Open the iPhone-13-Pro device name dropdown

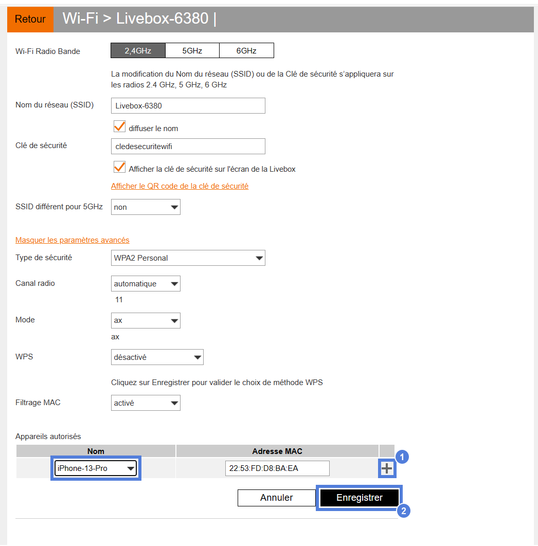click(x=96, y=468)
